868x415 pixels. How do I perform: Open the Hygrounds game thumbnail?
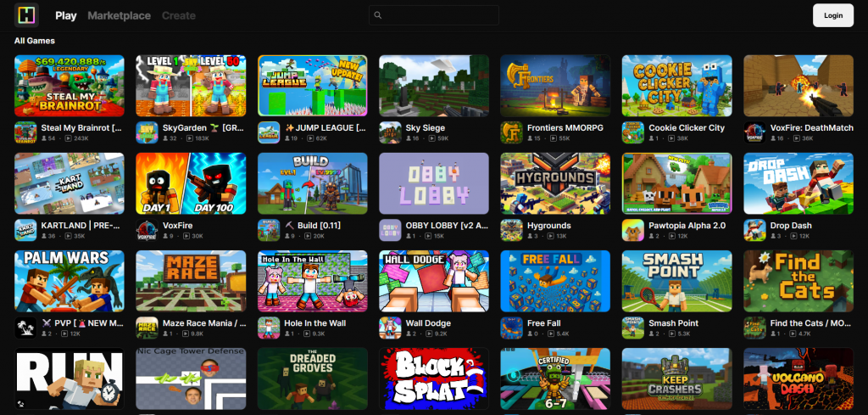pyautogui.click(x=555, y=183)
